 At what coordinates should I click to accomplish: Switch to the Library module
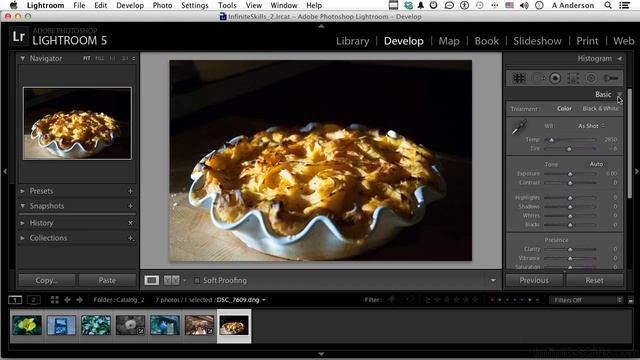[353, 41]
